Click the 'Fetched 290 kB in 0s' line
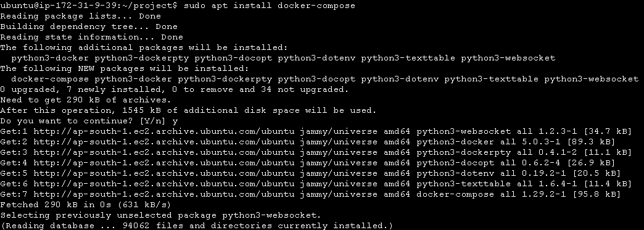This screenshot has width=644, height=230. (x=86, y=205)
